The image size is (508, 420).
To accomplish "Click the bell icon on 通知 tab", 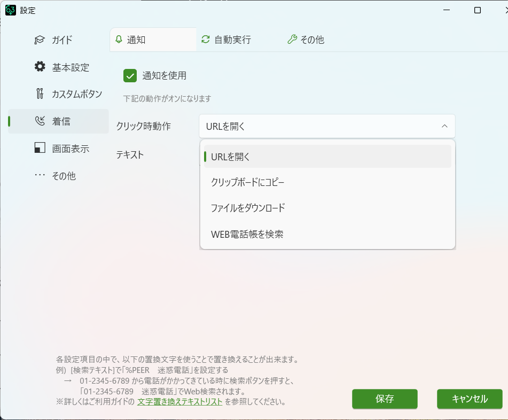I will click(x=119, y=40).
